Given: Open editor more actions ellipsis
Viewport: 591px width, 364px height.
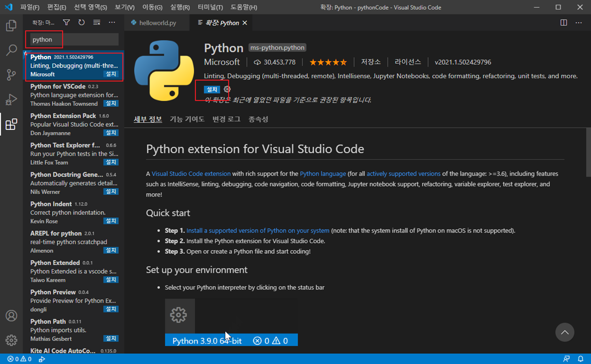Looking at the screenshot, I should pyautogui.click(x=578, y=23).
